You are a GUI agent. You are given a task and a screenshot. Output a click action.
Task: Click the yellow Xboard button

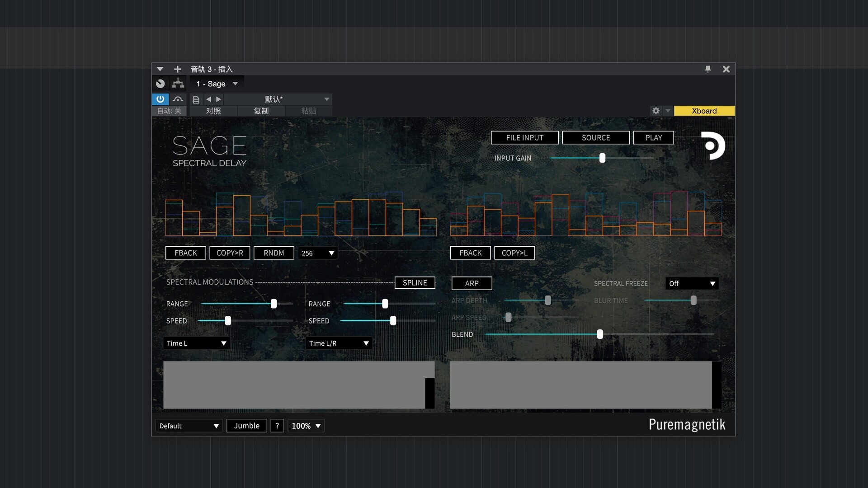[704, 111]
